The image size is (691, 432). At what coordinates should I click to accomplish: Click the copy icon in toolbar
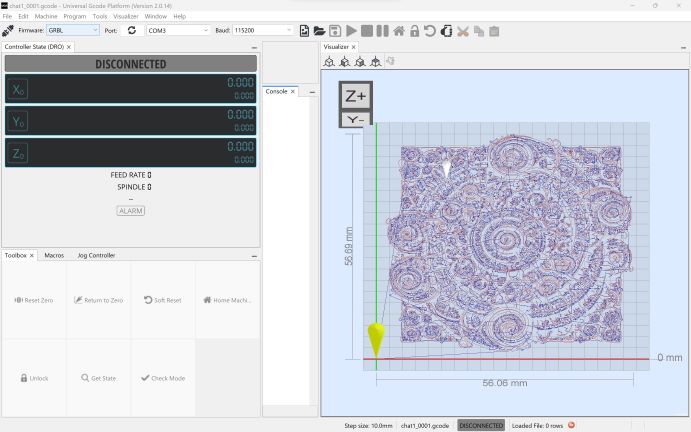coord(479,31)
